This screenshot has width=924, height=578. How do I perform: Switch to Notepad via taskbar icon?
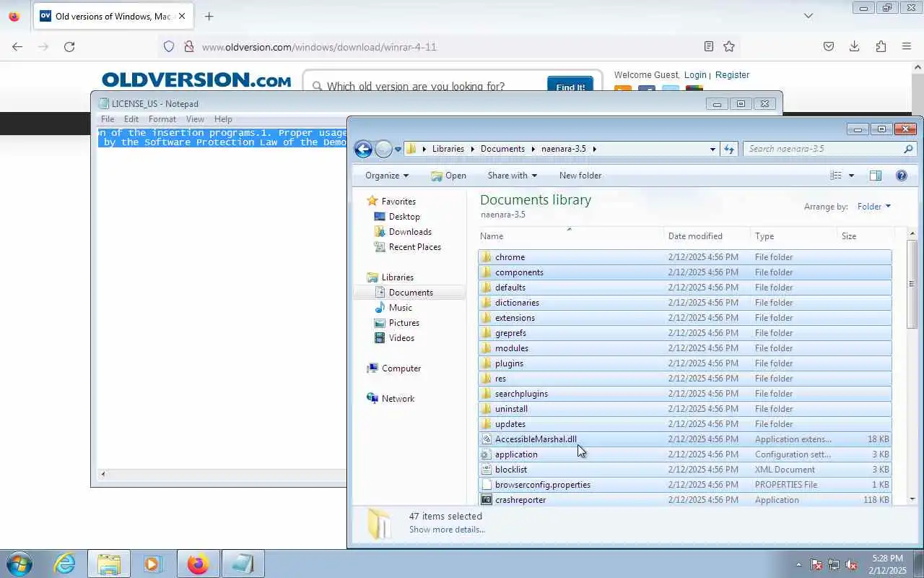243,564
